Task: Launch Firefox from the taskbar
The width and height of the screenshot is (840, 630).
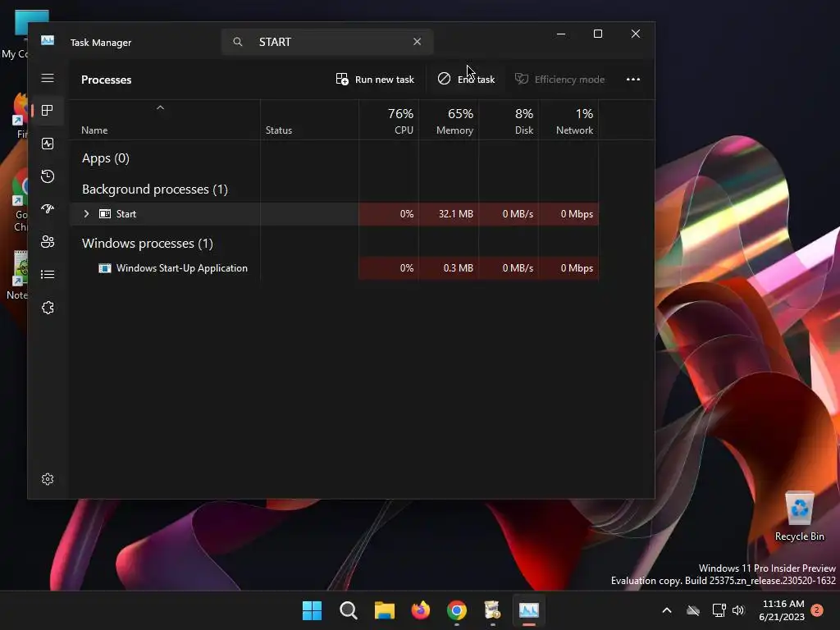Action: (421, 610)
